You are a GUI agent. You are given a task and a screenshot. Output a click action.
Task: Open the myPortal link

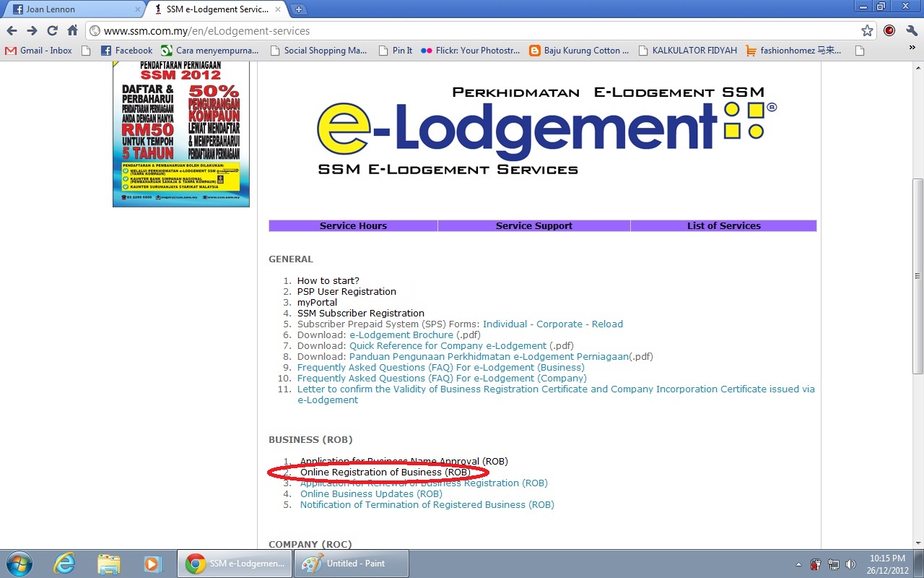317,302
